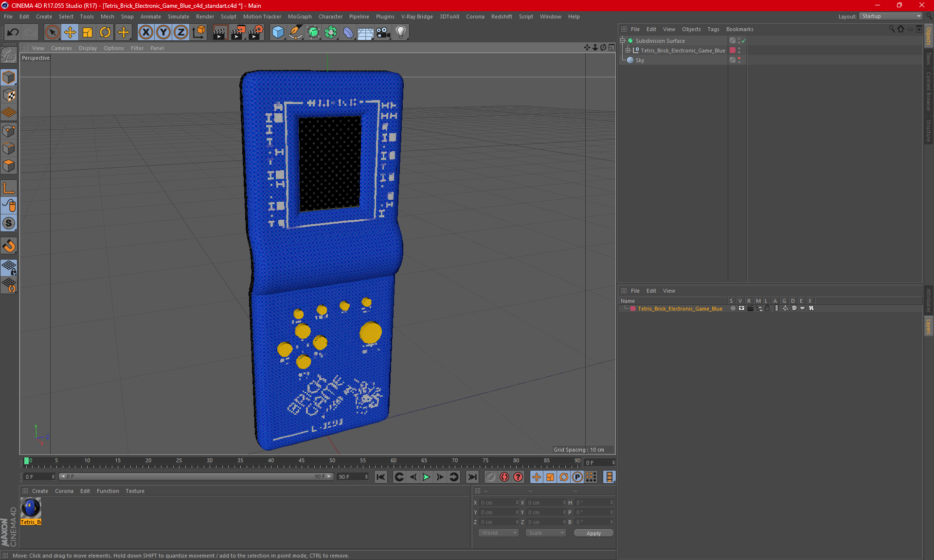
Task: Toggle layer Solo dot for Tetris layer
Action: click(x=733, y=309)
